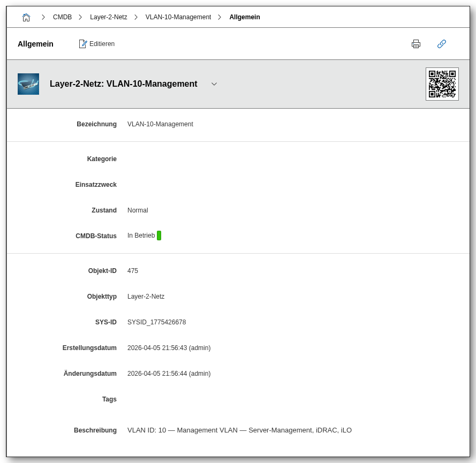Click the home icon in breadcrumb
Screen dimensions: 476x463
click(x=26, y=17)
